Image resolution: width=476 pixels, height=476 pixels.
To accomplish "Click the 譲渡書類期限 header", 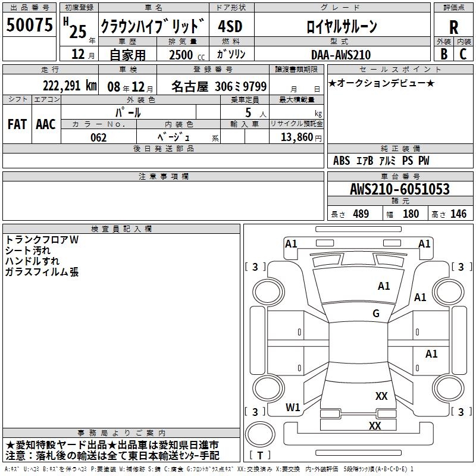I will coord(296,69).
